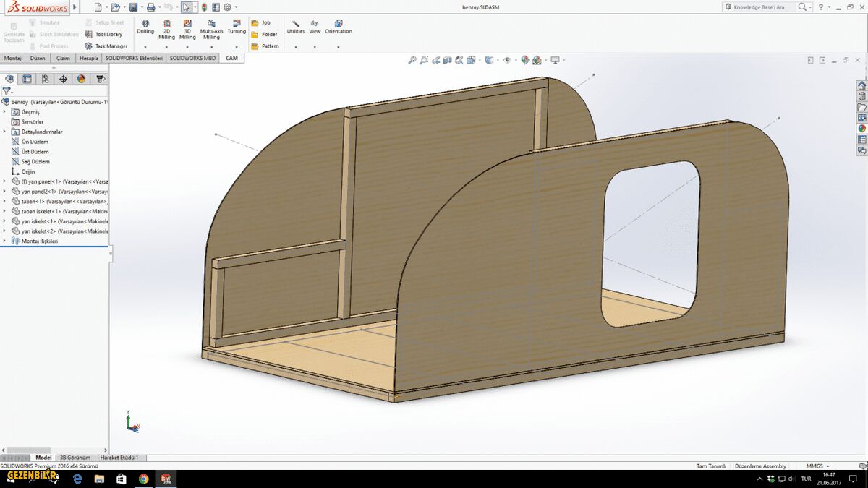Click the Windows Store taskbar icon

(x=122, y=479)
